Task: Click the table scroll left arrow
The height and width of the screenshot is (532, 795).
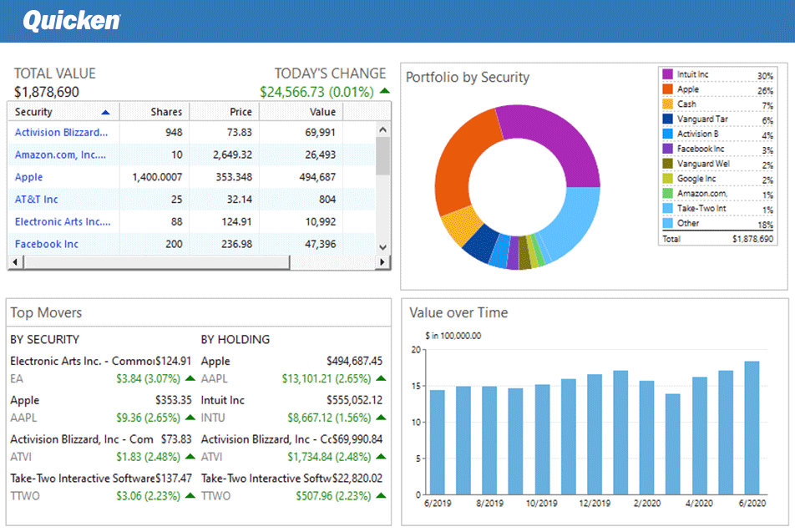Action: click(15, 261)
